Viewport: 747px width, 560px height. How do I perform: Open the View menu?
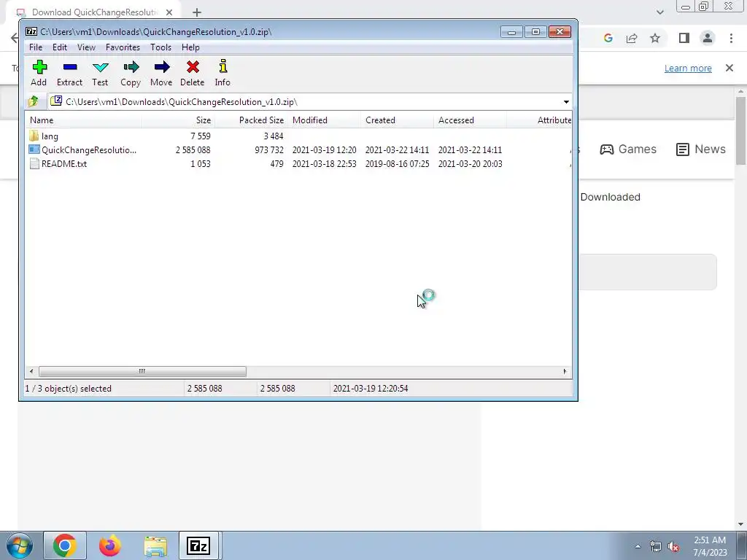coord(86,47)
